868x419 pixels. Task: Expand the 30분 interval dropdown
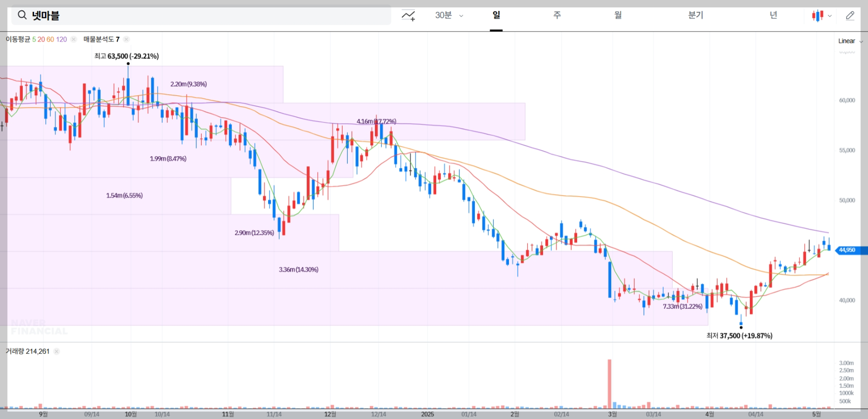(449, 15)
